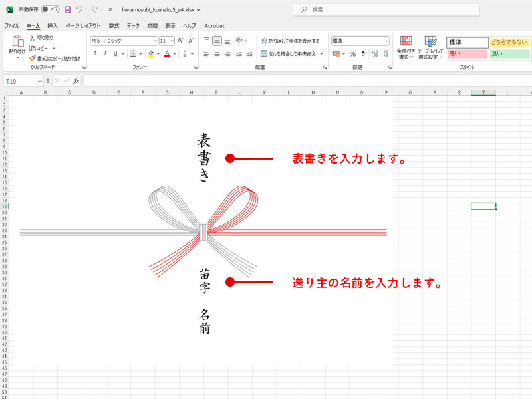The height and width of the screenshot is (399, 532).
Task: Click the Insert Function fx icon
Action: (76, 81)
